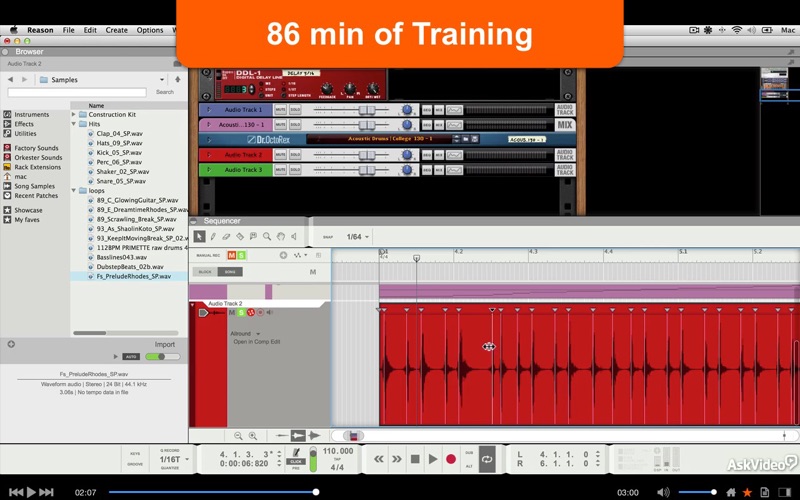Solo Audio Track 3 in rack
Image resolution: width=800 pixels, height=500 pixels.
pyautogui.click(x=295, y=169)
